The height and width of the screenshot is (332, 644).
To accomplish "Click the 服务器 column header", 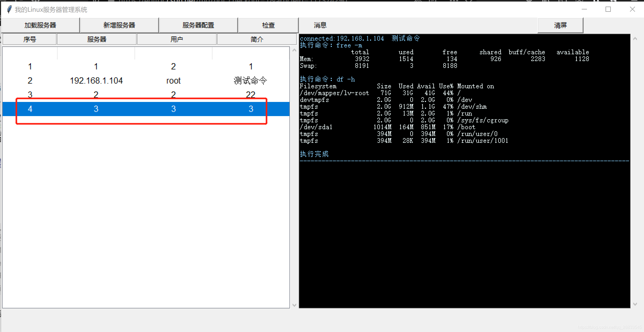I will coord(97,39).
